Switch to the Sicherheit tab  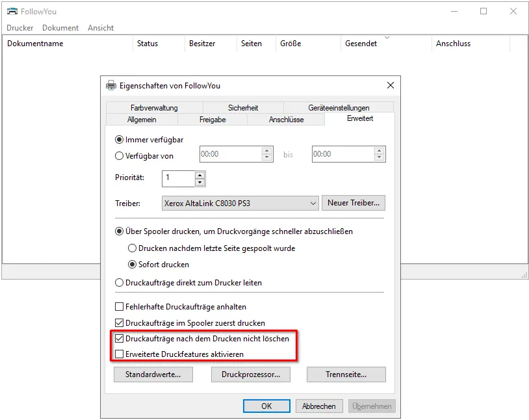pyautogui.click(x=243, y=108)
